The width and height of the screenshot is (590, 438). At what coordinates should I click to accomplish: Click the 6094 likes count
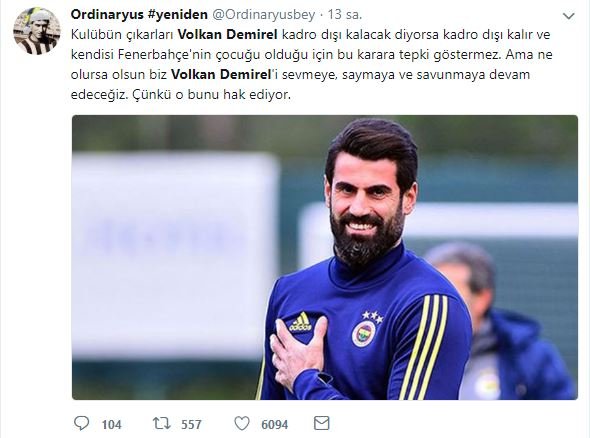[x=275, y=425]
